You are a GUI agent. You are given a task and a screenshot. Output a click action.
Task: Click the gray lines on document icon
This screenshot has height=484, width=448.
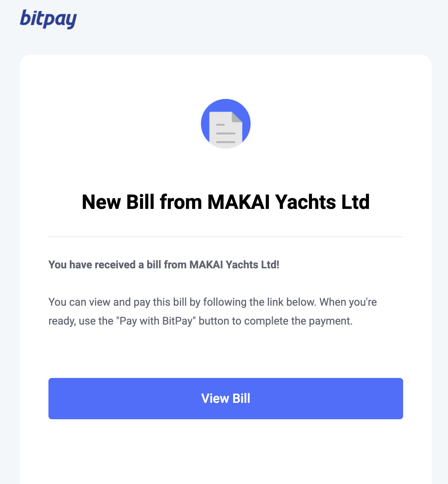[226, 133]
